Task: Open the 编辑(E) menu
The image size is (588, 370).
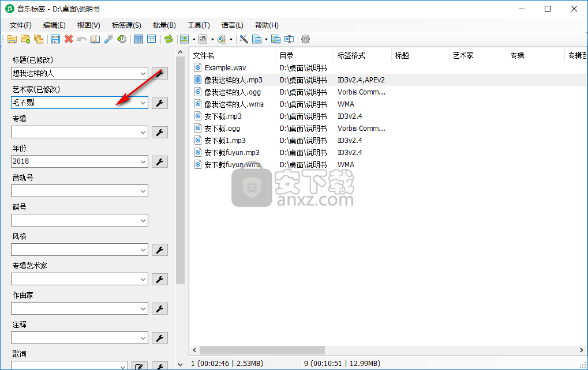Action: pos(54,25)
